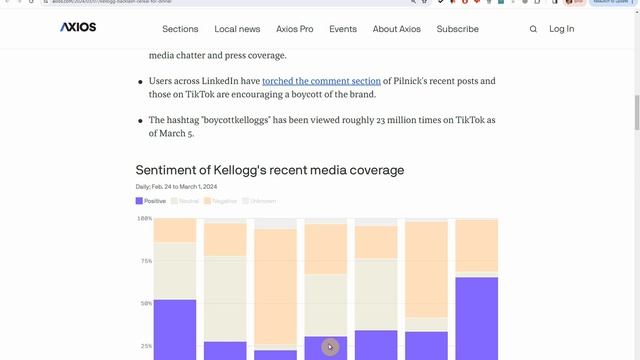The height and width of the screenshot is (360, 640).
Task: Click the rightmost purple Positive bar
Action: (477, 318)
